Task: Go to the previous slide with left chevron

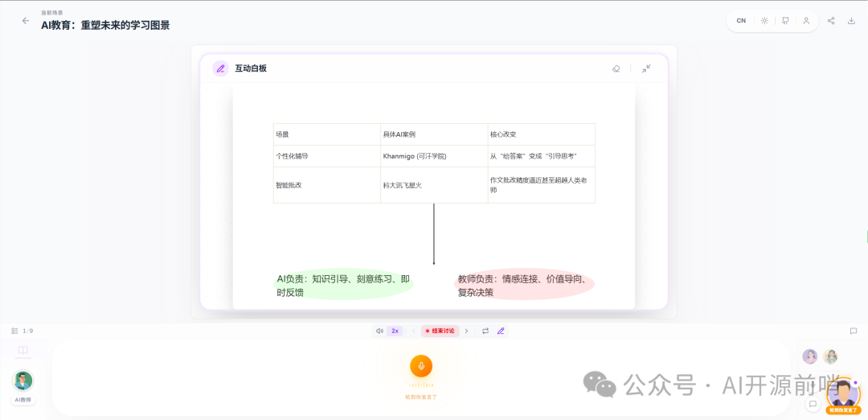Action: click(414, 331)
